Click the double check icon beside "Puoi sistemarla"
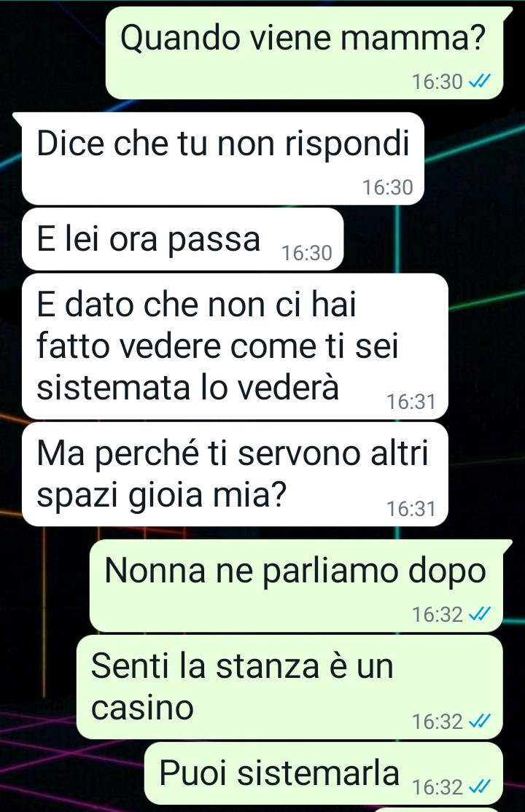 479,787
